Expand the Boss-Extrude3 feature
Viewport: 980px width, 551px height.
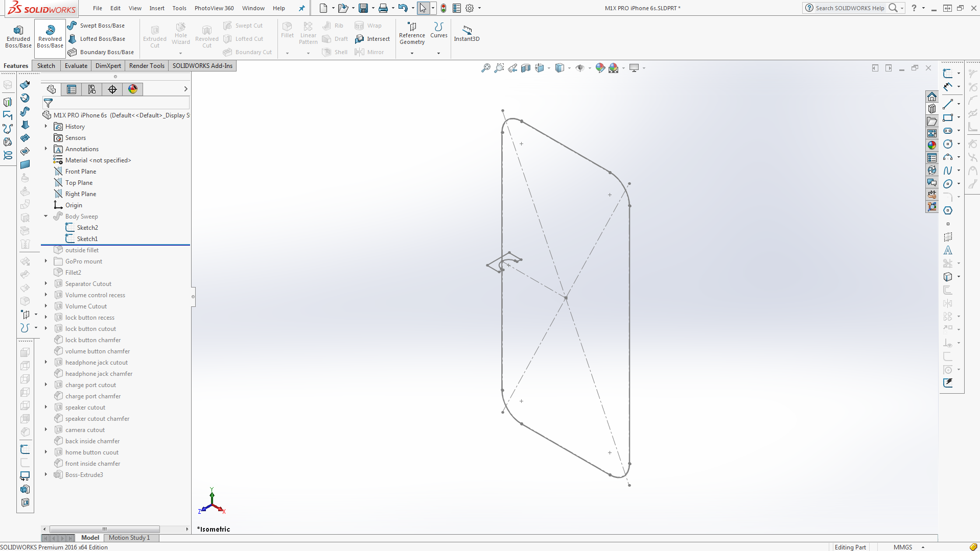[x=46, y=474]
